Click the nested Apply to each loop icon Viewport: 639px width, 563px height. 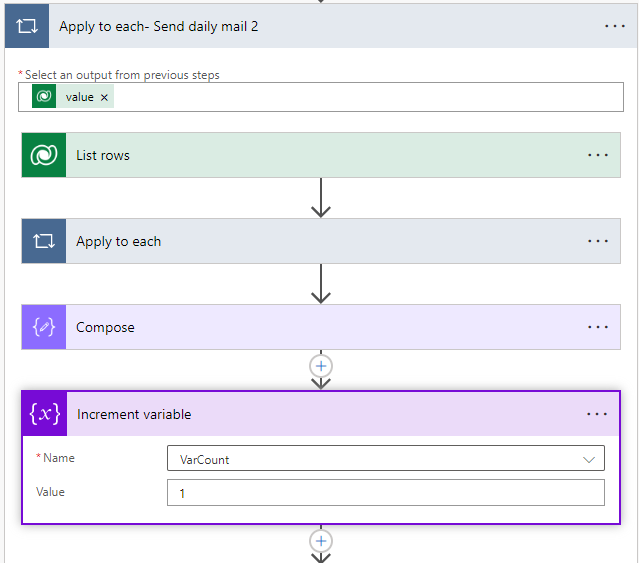coord(44,241)
